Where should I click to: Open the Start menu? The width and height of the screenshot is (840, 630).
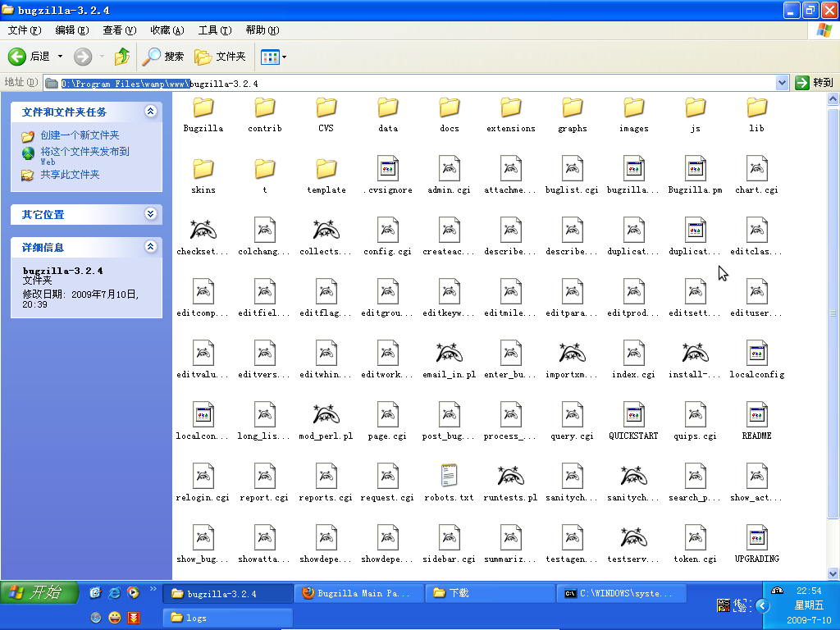pos(39,592)
